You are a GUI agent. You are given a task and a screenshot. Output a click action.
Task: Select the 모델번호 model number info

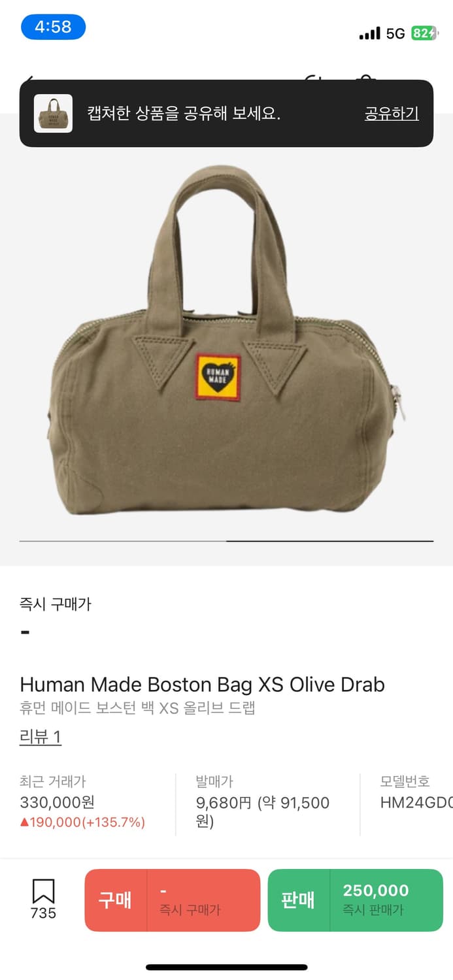tap(416, 792)
